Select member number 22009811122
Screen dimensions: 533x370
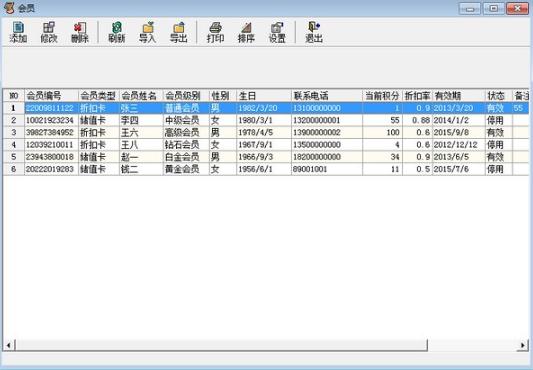click(51, 108)
